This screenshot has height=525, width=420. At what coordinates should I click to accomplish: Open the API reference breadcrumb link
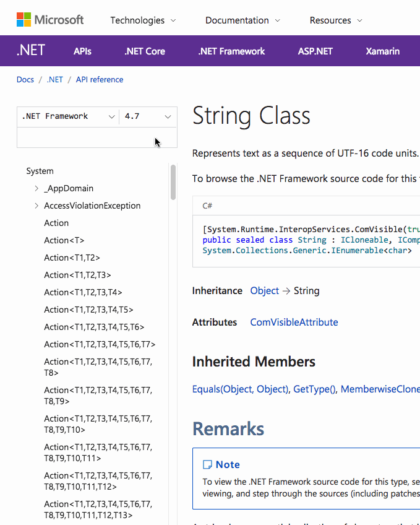tap(99, 79)
